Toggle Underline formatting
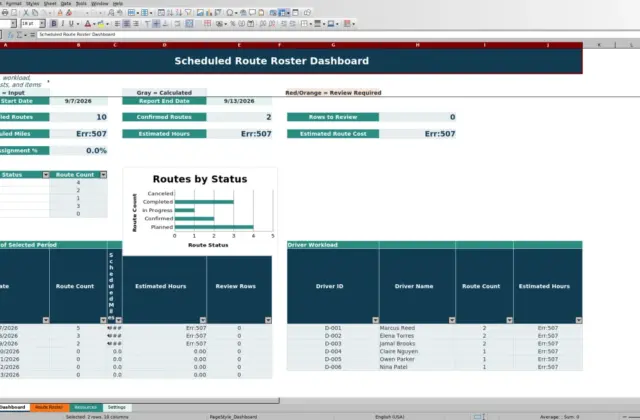Viewport: 640px width, 420px height. point(71,24)
